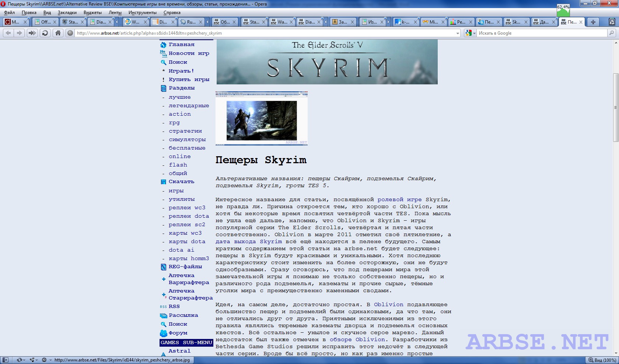This screenshot has width=619, height=364.
Task: Click the RSS feed icon
Action: (x=163, y=307)
